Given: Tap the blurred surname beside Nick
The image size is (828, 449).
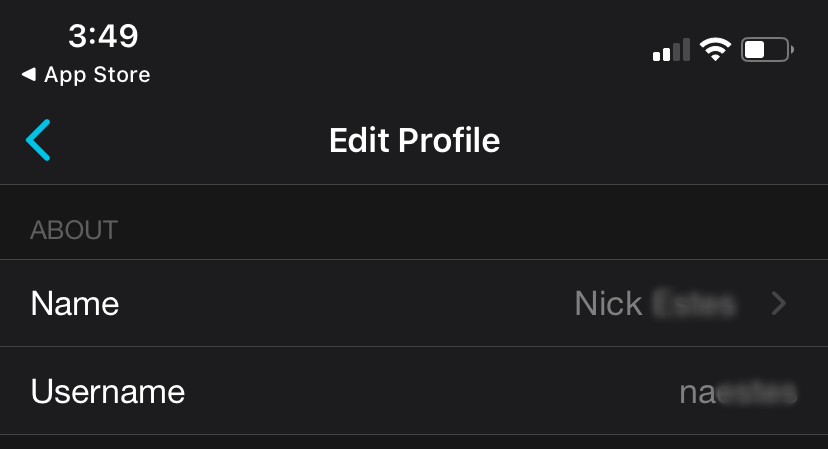Looking at the screenshot, I should 694,304.
